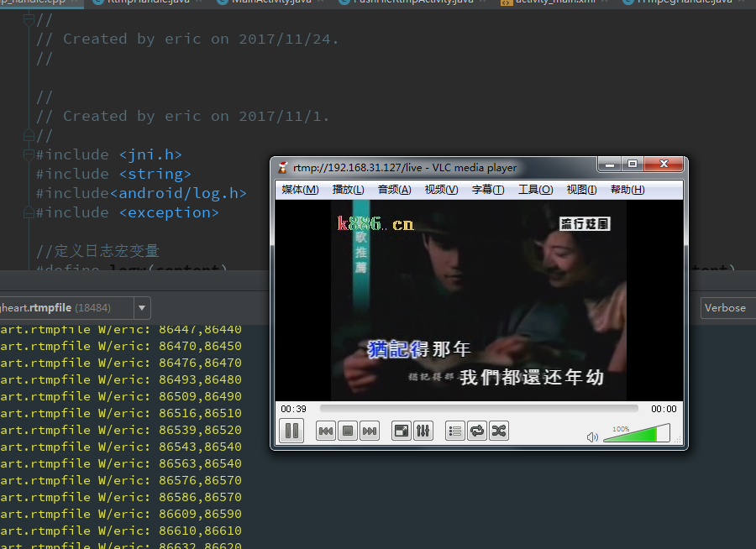Open the 字幕(T) menu in VLC
756x549 pixels.
pyautogui.click(x=488, y=190)
